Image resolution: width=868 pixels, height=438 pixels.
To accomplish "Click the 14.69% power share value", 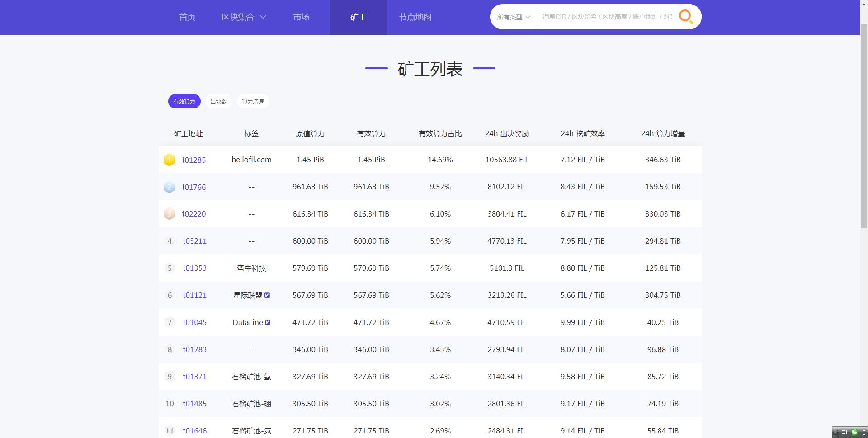I will click(x=440, y=160).
